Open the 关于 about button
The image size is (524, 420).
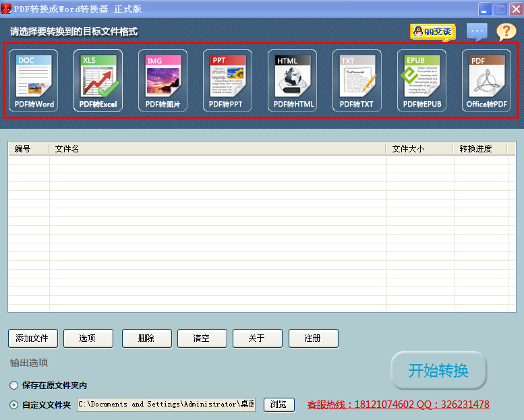coord(258,338)
